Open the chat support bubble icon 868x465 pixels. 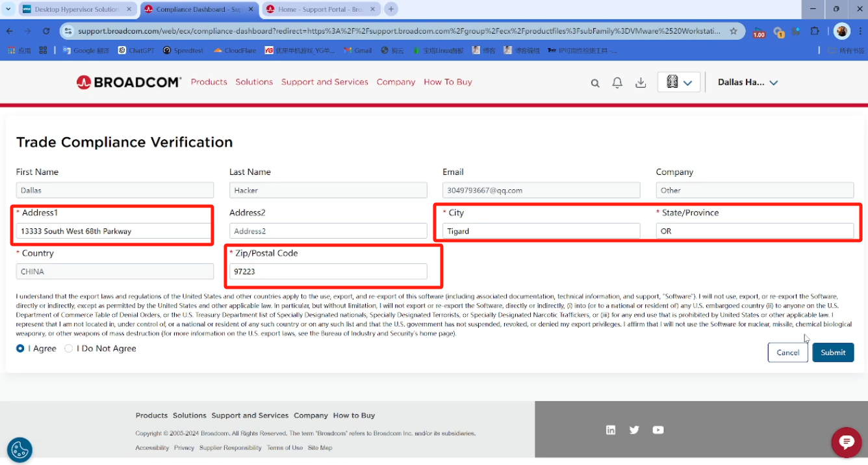click(846, 442)
